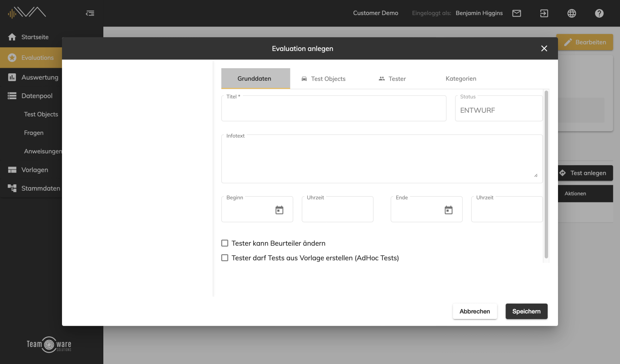Switch to the Tester tab
Viewport: 620px width, 364px height.
[x=392, y=79]
